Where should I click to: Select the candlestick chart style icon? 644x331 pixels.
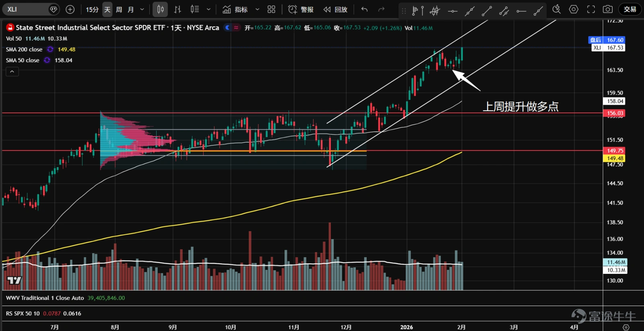(x=160, y=9)
